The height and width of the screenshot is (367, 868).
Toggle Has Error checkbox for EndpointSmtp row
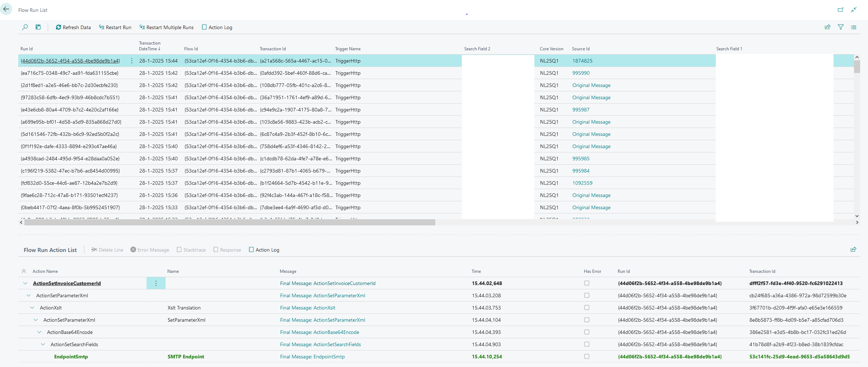pos(587,357)
